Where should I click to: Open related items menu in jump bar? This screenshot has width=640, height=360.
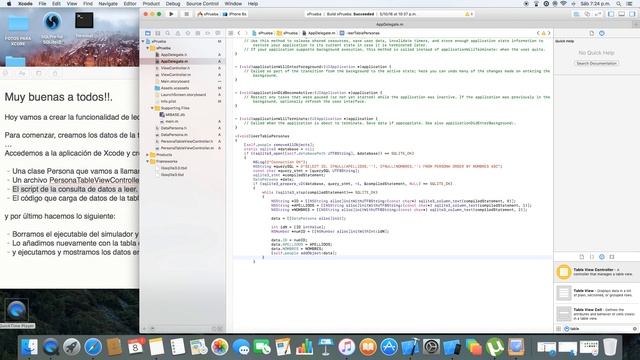click(x=231, y=33)
